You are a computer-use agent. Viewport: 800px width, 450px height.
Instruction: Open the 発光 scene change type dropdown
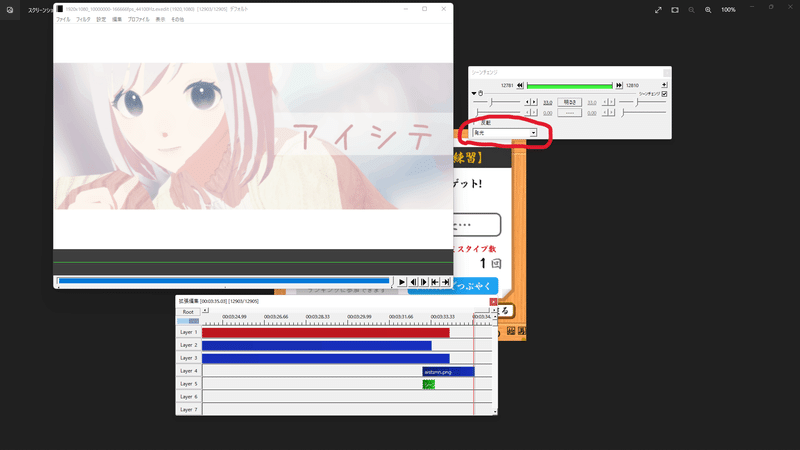(x=533, y=133)
